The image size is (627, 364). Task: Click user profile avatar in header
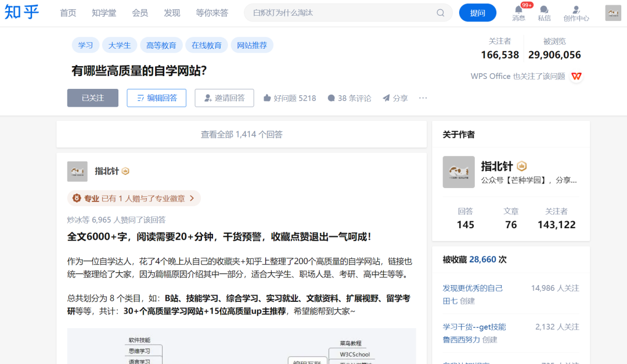[613, 13]
